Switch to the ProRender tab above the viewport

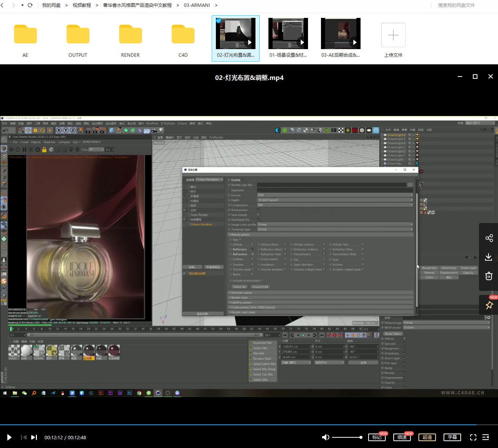click(x=216, y=137)
